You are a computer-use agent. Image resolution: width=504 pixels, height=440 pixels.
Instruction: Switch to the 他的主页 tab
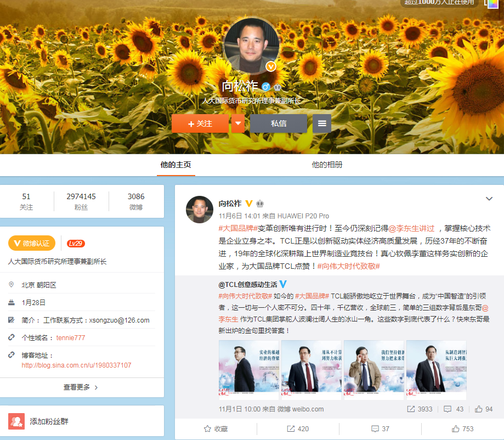click(176, 165)
